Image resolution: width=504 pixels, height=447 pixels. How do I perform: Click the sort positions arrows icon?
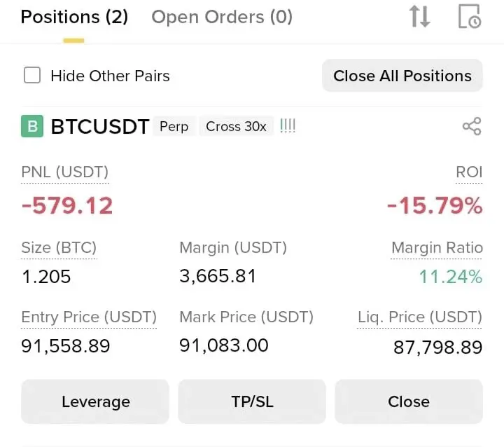click(x=419, y=16)
